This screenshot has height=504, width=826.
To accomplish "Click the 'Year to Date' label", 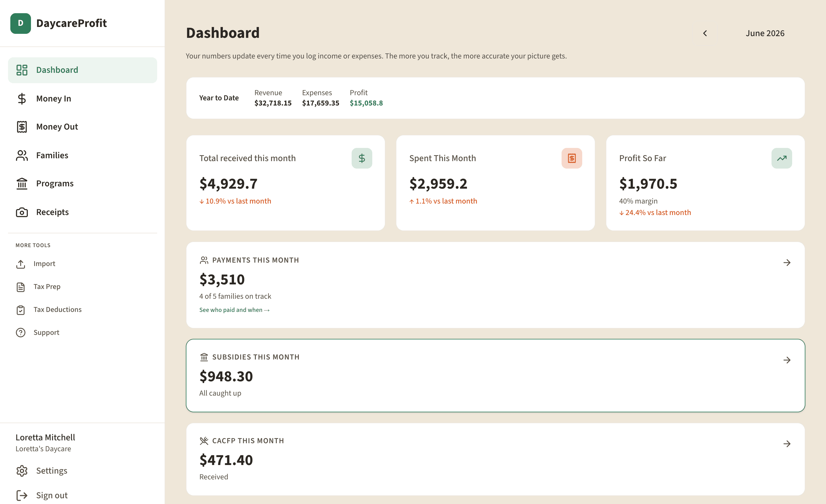I will tap(219, 98).
